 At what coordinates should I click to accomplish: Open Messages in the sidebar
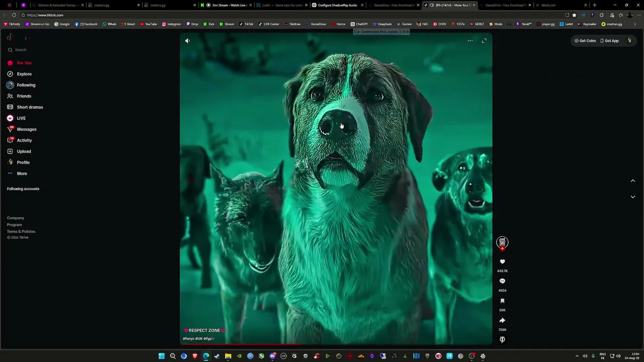click(22, 129)
